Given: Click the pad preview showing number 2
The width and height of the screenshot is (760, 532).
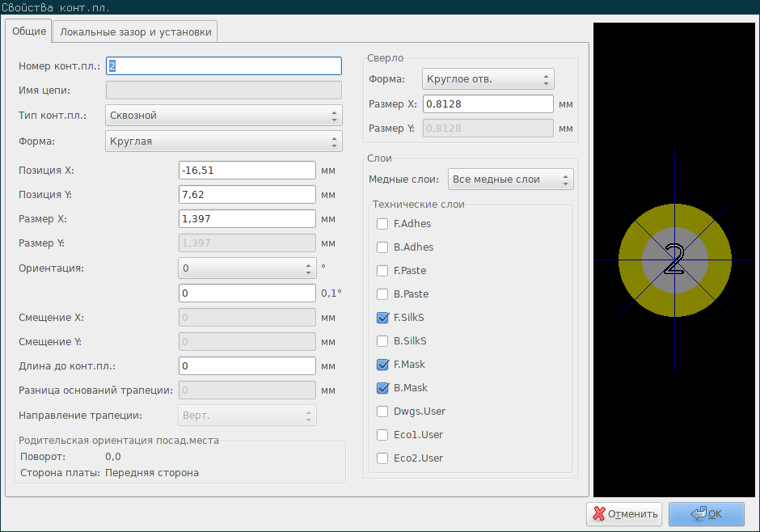Looking at the screenshot, I should (674, 260).
